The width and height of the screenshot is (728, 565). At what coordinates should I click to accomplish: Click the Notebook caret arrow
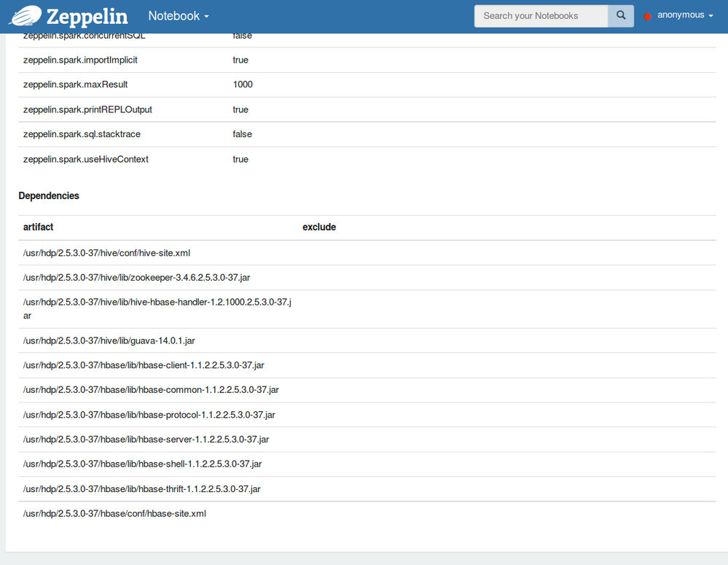[206, 16]
